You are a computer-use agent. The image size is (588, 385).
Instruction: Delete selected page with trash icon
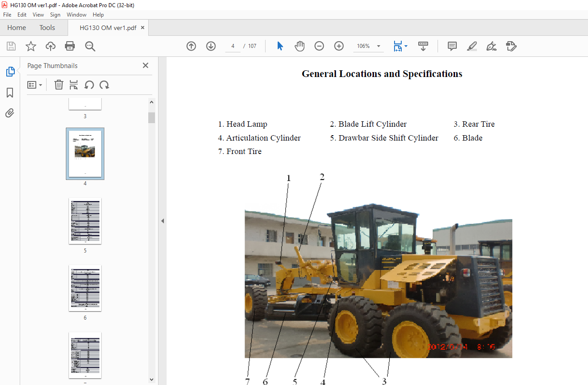(x=59, y=85)
